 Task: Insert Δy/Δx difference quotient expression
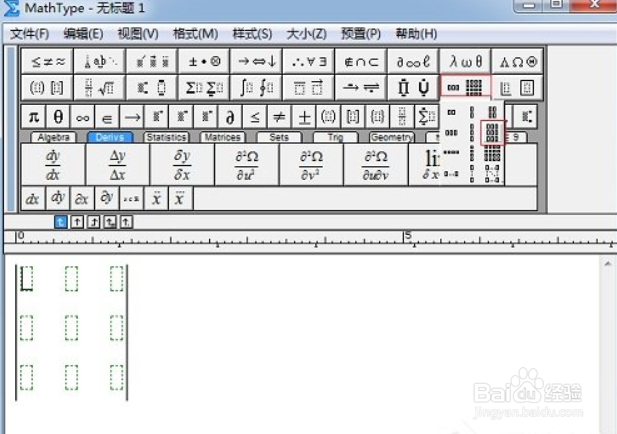click(x=117, y=165)
